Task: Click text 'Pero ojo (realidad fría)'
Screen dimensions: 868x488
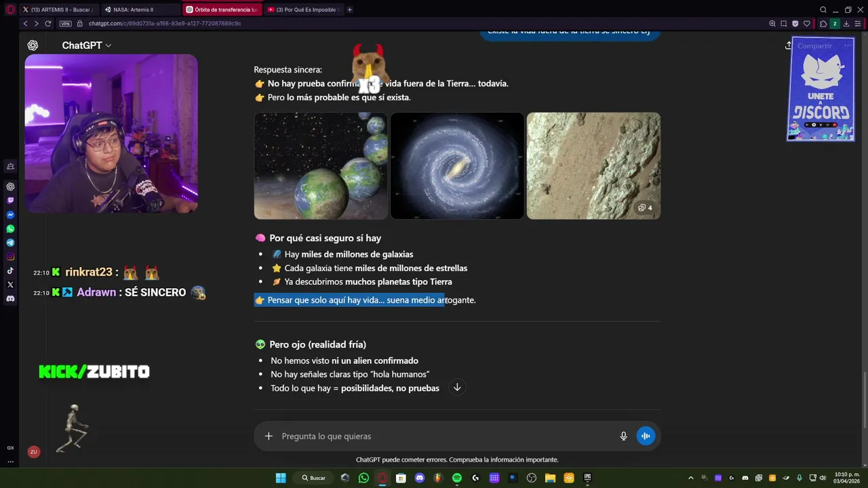Action: click(x=317, y=344)
